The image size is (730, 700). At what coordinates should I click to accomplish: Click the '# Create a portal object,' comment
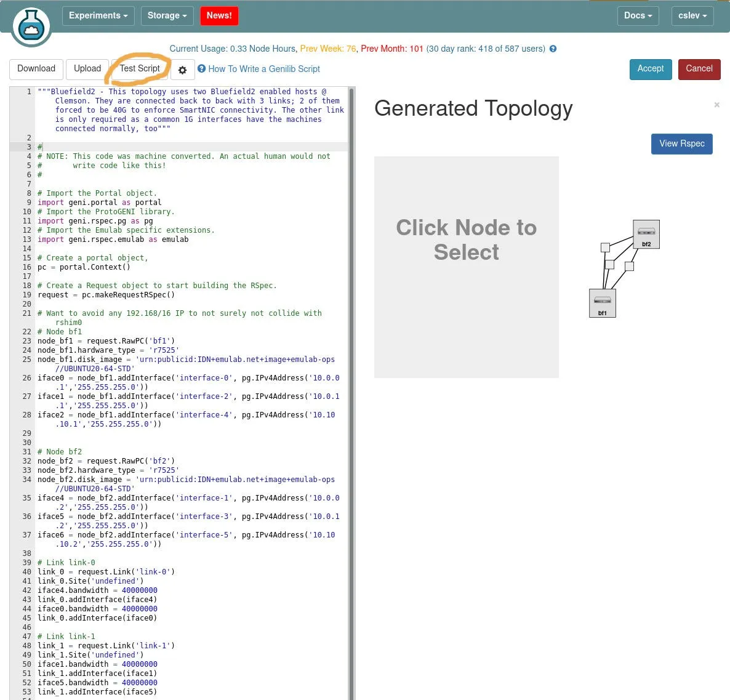coord(93,258)
